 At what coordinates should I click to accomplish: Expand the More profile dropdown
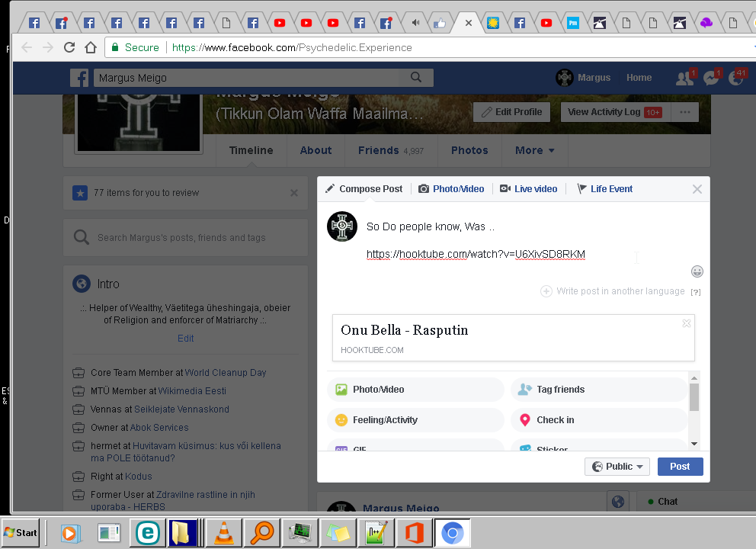tap(535, 150)
